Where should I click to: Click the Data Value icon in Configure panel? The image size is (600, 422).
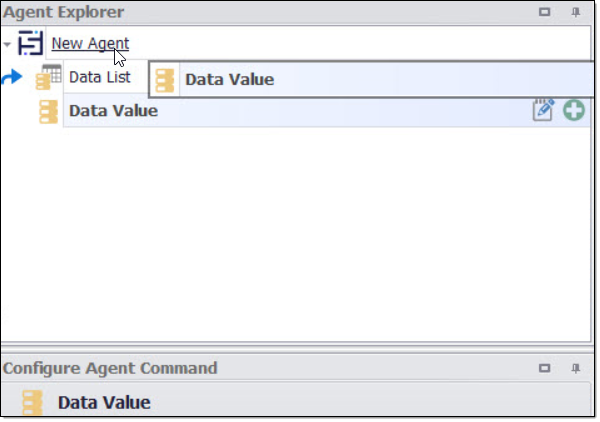(33, 403)
